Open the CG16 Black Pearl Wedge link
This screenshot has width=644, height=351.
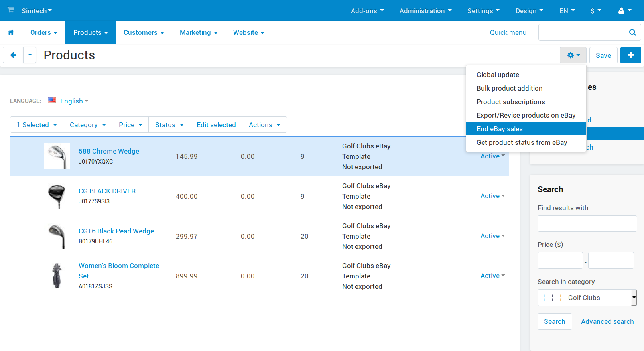[116, 231]
